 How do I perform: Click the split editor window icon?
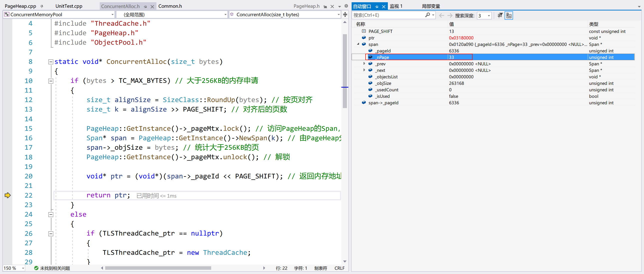[x=345, y=14]
